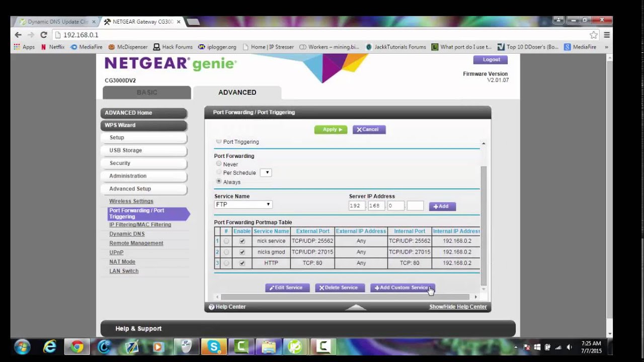The width and height of the screenshot is (644, 362).
Task: Open a new browser tab
Action: tap(193, 22)
